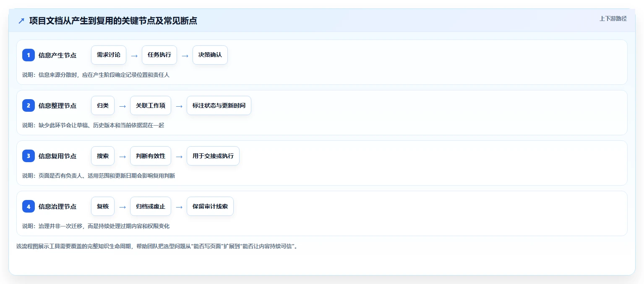
Task: Click the 标注状态与更新时间 step box
Action: [219, 105]
